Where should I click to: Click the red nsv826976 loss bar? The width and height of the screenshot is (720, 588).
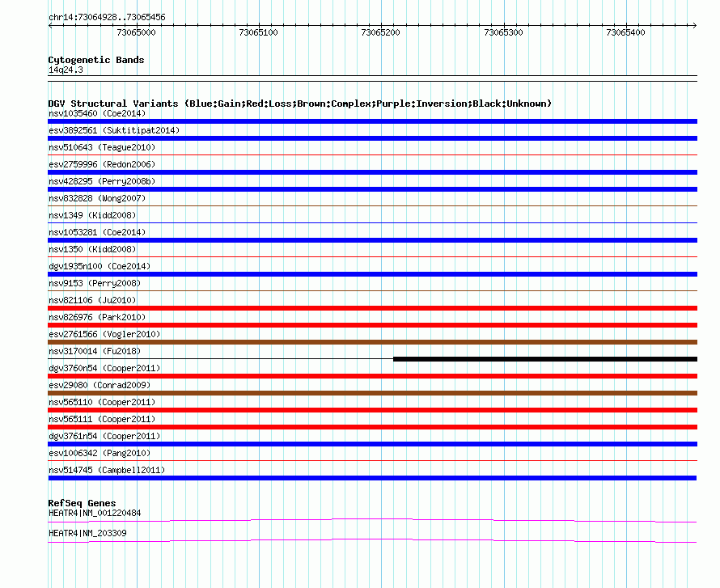click(372, 325)
